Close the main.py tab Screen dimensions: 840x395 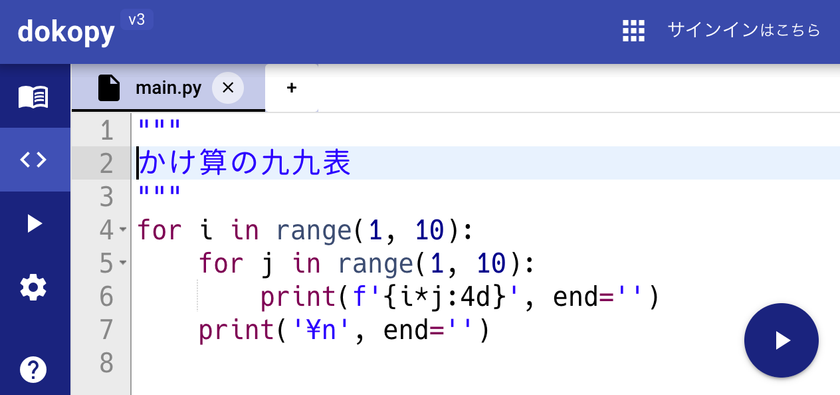228,88
